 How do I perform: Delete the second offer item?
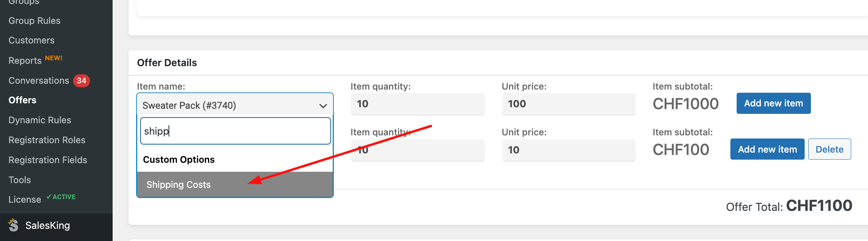[829, 149]
